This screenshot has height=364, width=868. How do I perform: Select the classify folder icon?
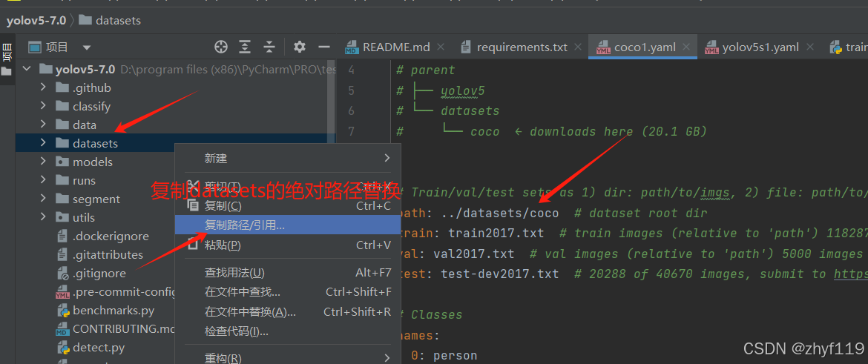(62, 106)
